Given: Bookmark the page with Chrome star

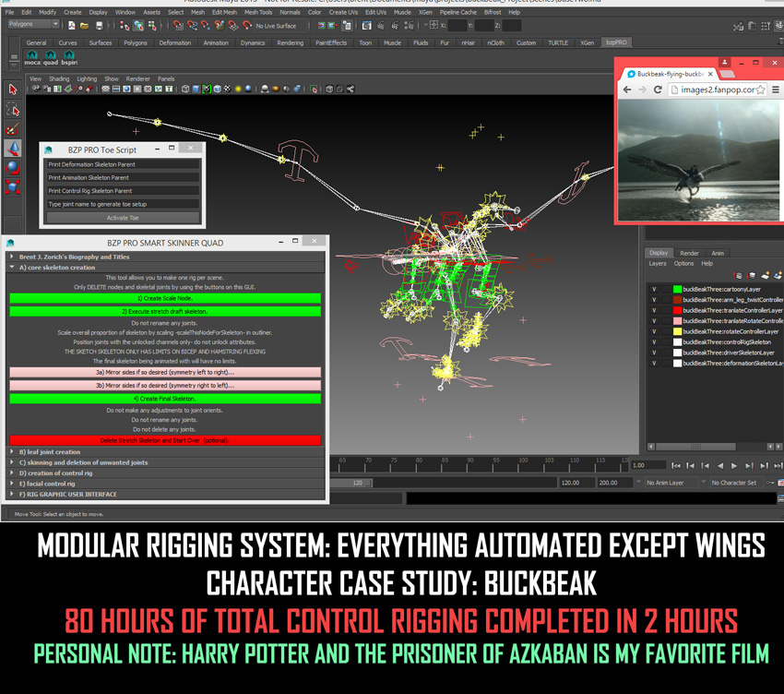Looking at the screenshot, I should (x=761, y=90).
